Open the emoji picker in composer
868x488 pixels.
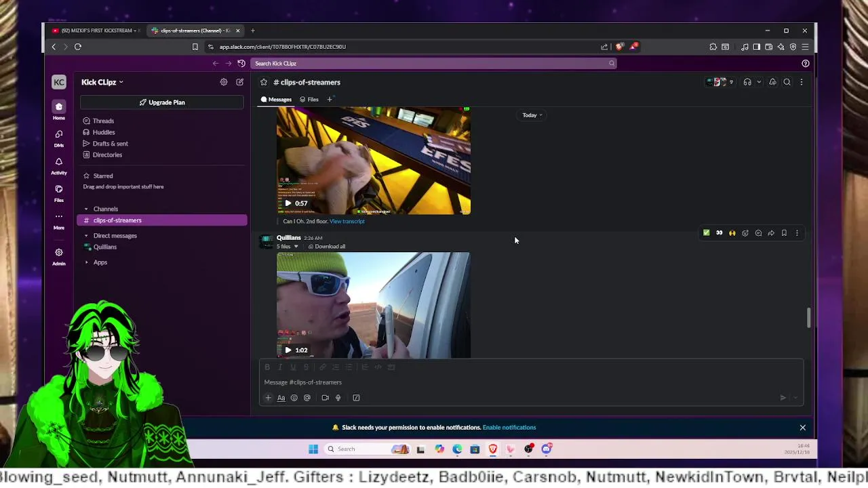294,398
